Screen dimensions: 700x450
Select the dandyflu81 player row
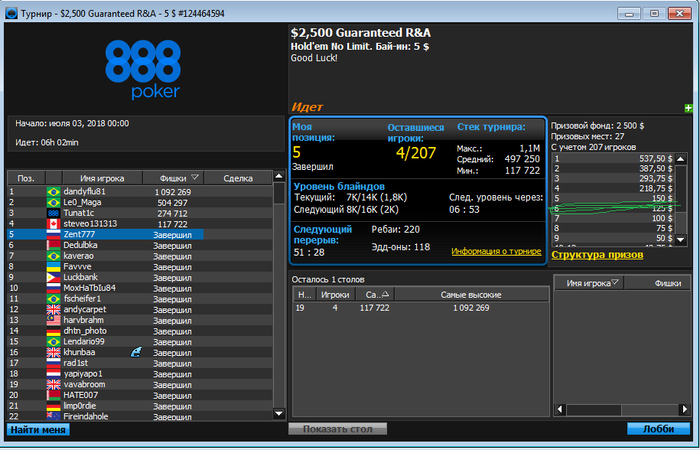[140, 192]
